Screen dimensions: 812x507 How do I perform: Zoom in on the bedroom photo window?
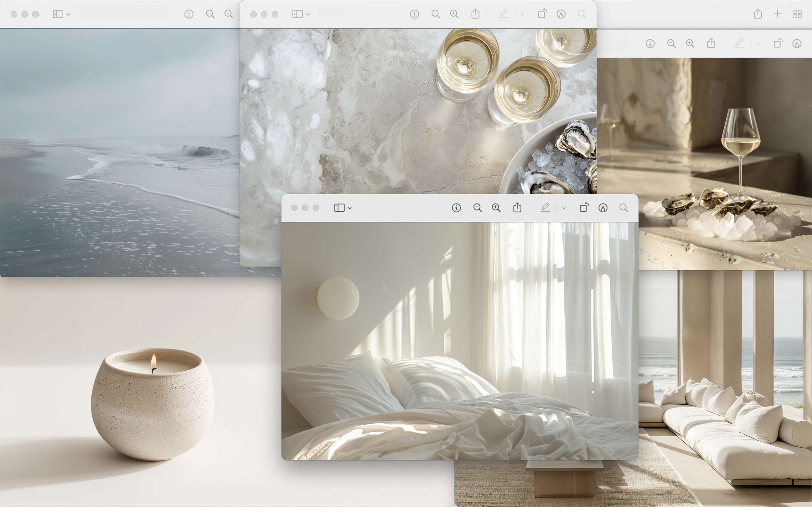[x=496, y=208]
